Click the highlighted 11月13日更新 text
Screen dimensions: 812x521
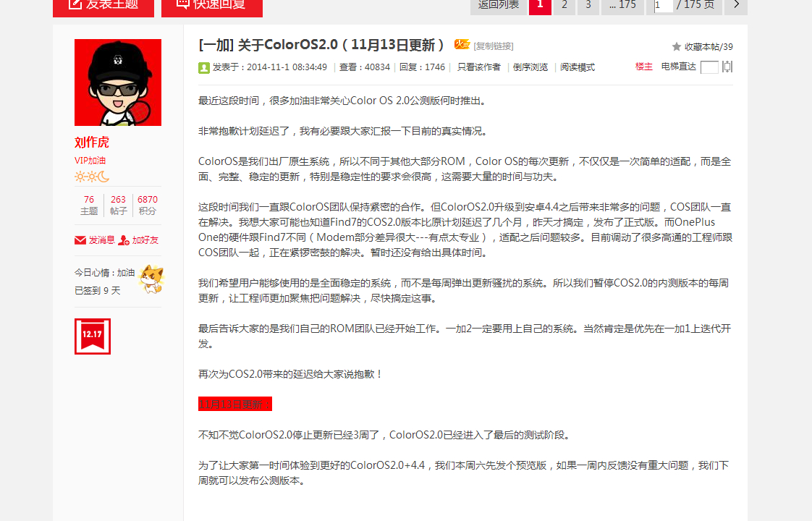pyautogui.click(x=235, y=404)
